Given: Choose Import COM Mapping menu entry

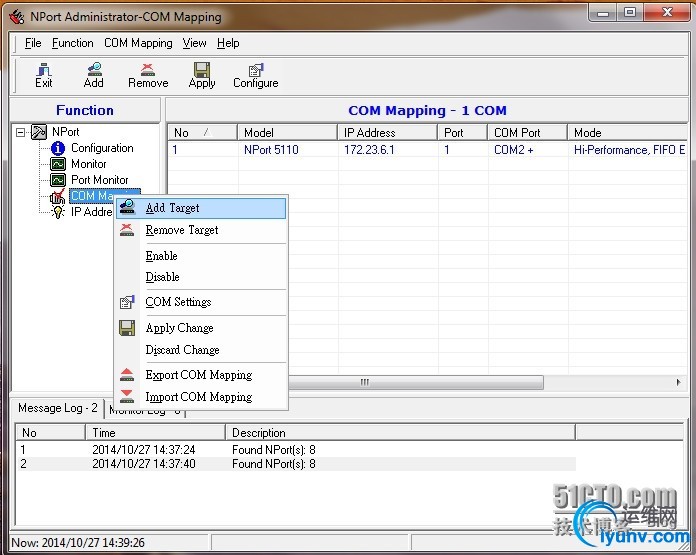Looking at the screenshot, I should [201, 396].
